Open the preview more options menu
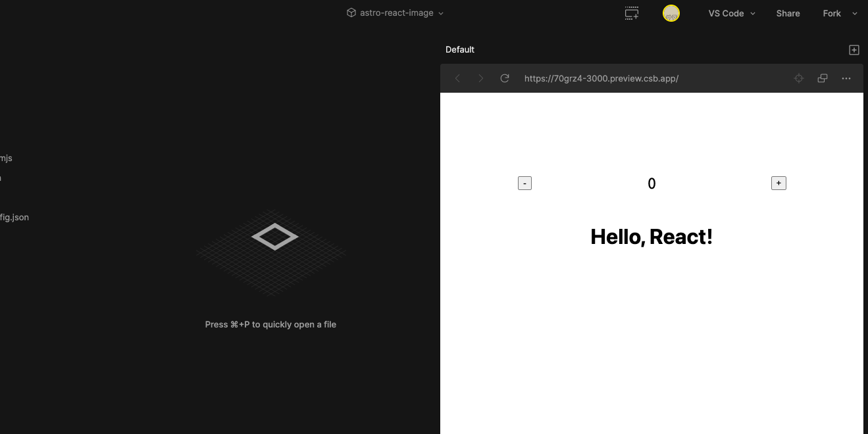Screen dimensions: 868x434 (846, 78)
